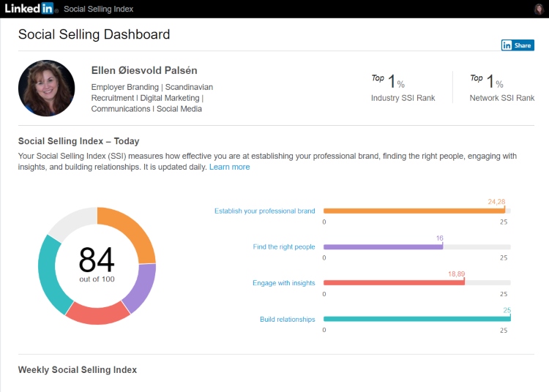Image resolution: width=549 pixels, height=392 pixels.
Task: Click the red insights progress bar
Action: point(394,283)
